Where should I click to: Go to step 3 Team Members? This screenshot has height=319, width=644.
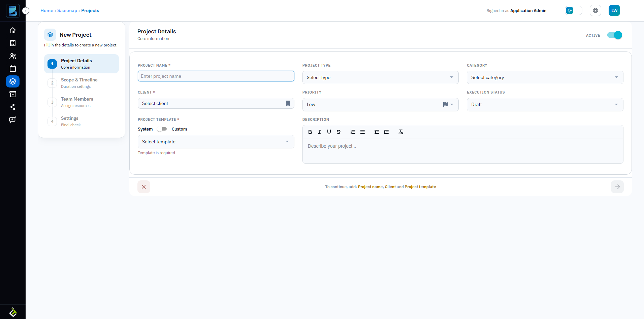click(x=82, y=102)
